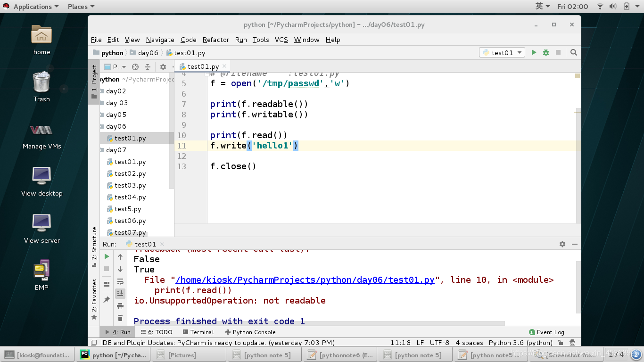The height and width of the screenshot is (362, 644).
Task: Click the stop icon in Run panel
Action: [107, 269]
